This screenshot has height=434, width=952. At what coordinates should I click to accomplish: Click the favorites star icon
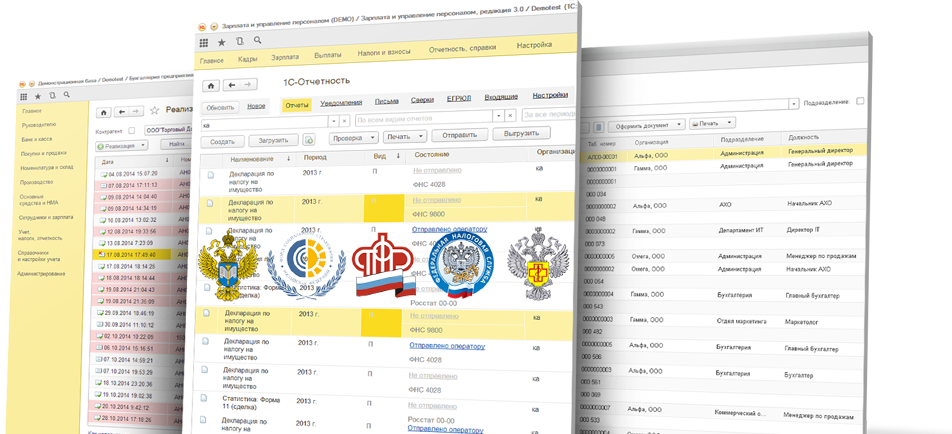222,42
